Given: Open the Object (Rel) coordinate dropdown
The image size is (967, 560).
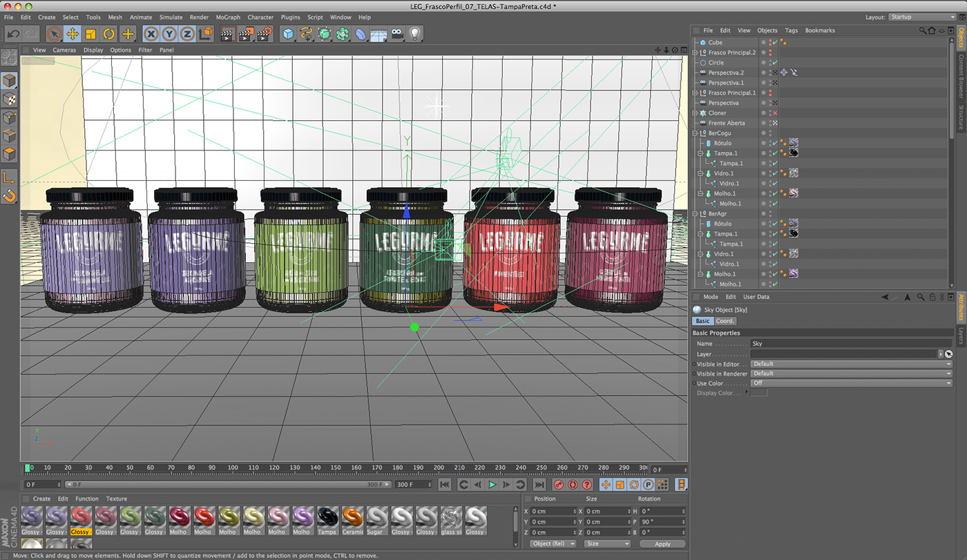Looking at the screenshot, I should [x=553, y=544].
